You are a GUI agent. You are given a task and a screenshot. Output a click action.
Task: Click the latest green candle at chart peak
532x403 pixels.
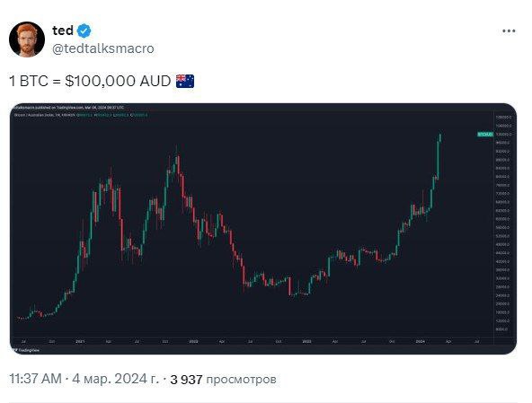440,137
